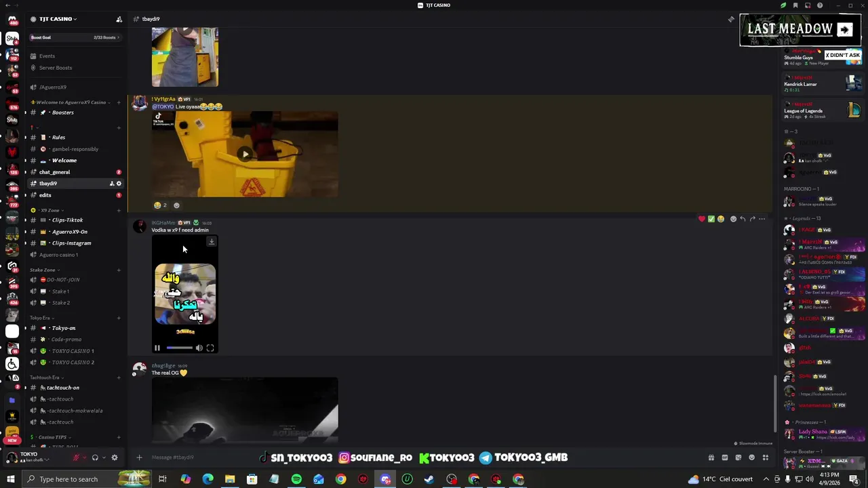Join the DO-NOT-JOIN voice channel
Screen dimensions: 868x488
pos(75,280)
